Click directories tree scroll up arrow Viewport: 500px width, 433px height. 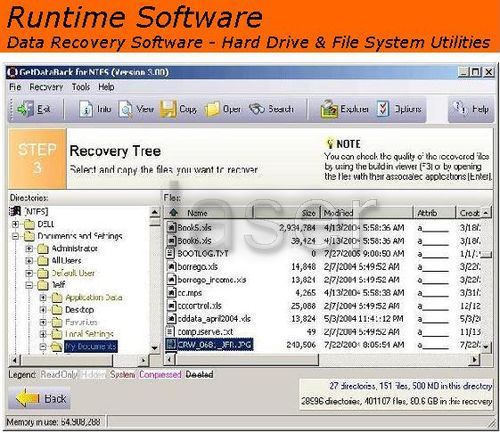pos(155,212)
